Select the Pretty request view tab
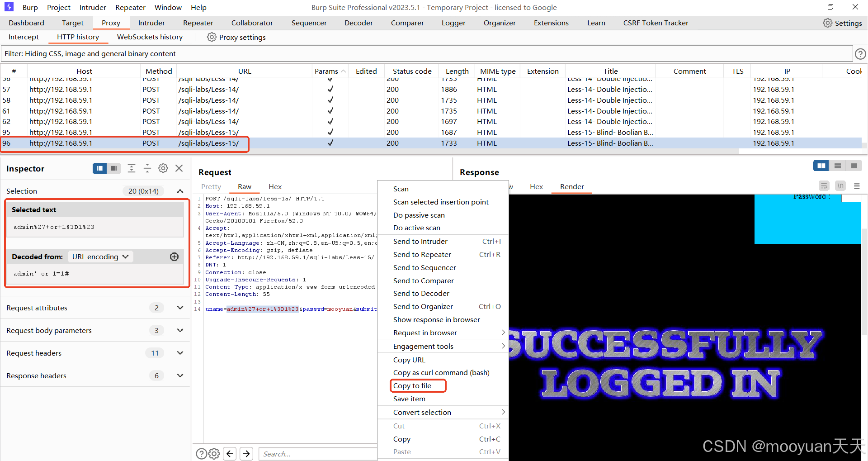This screenshot has width=868, height=461. pos(211,187)
